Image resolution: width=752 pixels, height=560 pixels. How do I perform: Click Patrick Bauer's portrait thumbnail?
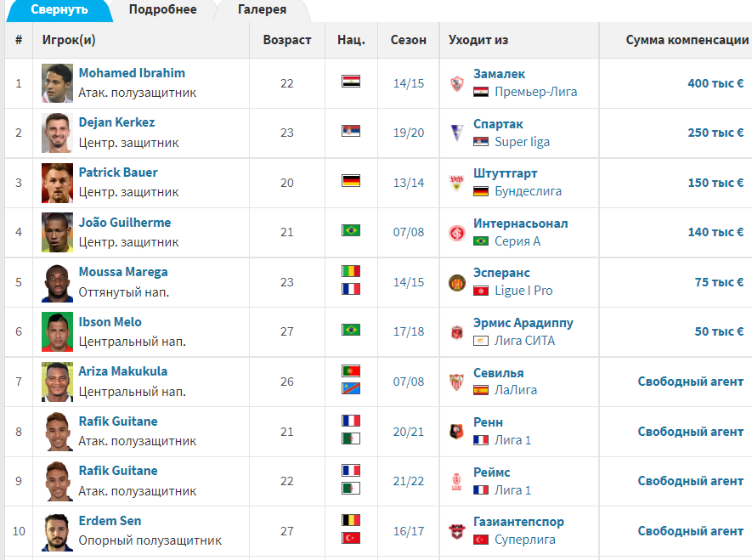(57, 183)
